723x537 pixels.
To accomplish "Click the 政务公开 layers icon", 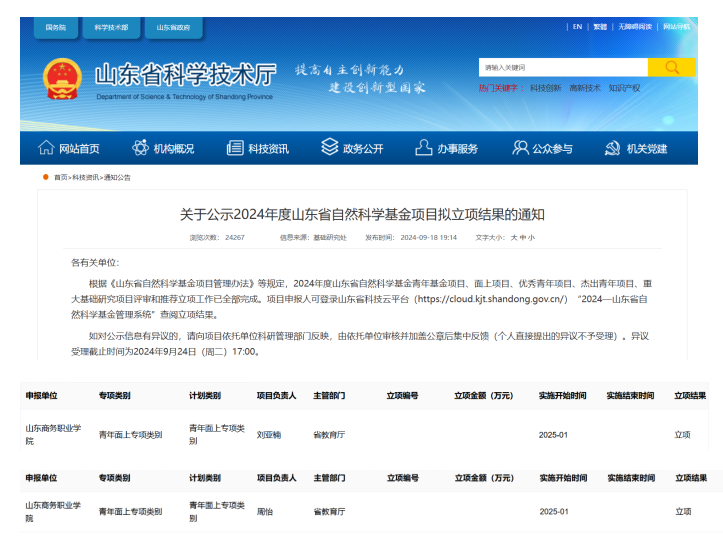I will [x=329, y=148].
